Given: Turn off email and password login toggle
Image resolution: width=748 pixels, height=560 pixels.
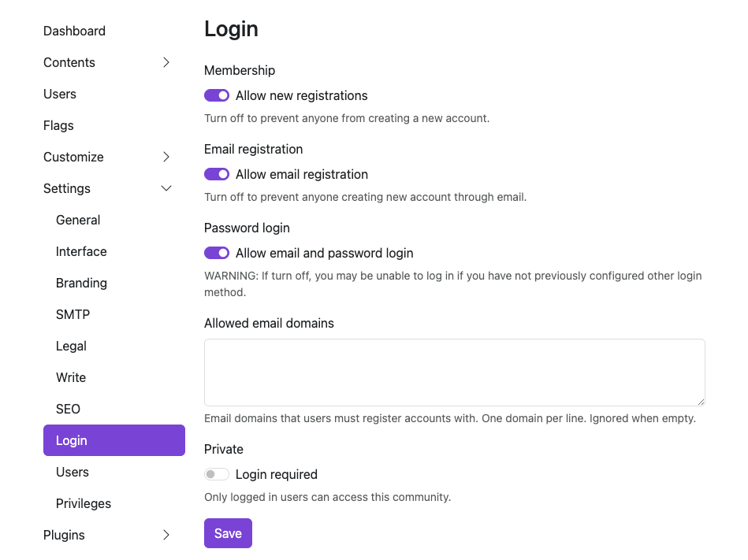Looking at the screenshot, I should 217,253.
